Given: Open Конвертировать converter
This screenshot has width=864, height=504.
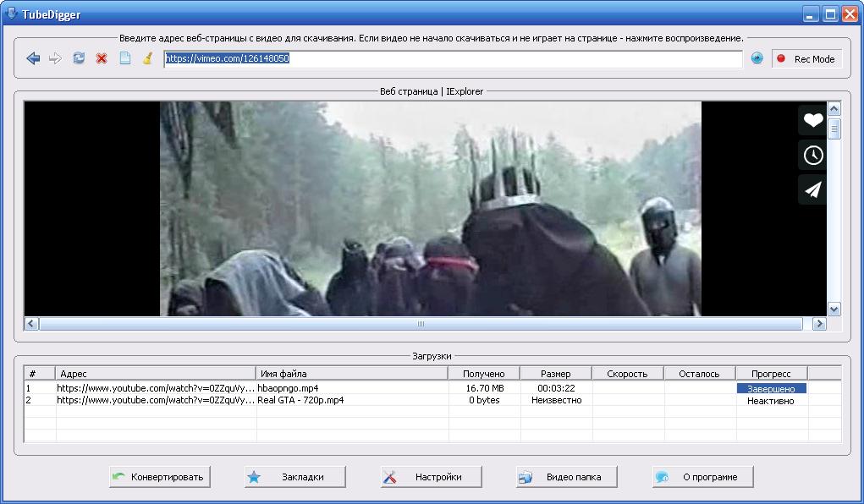Looking at the screenshot, I should (x=160, y=477).
